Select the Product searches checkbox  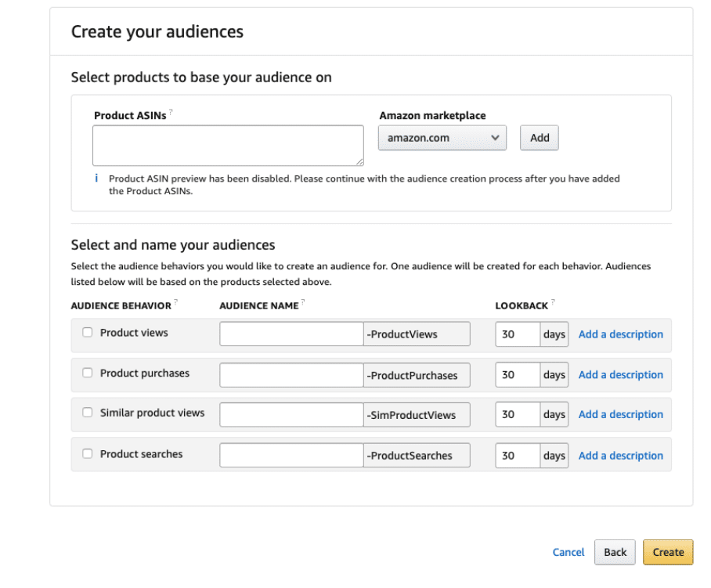pos(88,453)
